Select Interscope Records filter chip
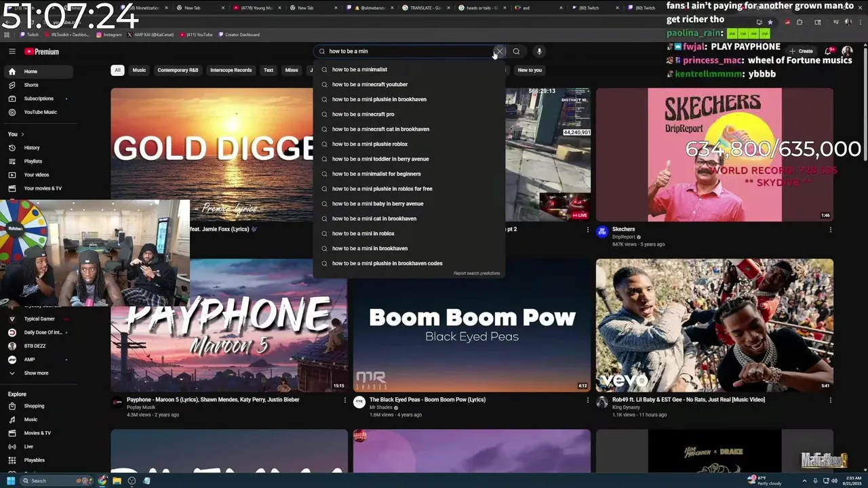The height and width of the screenshot is (488, 868). point(231,70)
